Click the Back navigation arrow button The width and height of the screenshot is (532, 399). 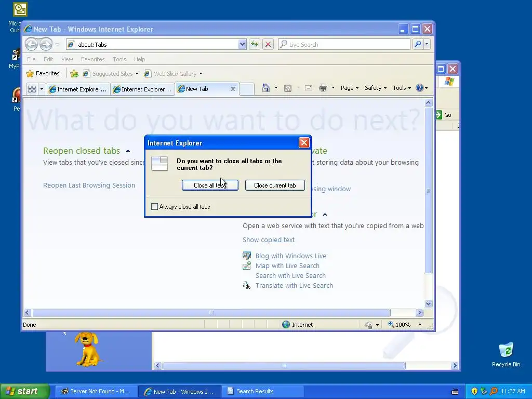[x=32, y=44]
